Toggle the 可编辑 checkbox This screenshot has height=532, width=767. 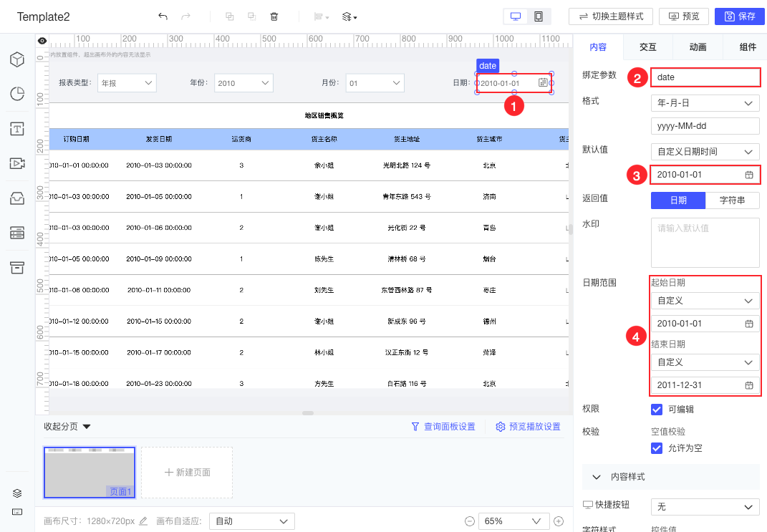pos(657,410)
